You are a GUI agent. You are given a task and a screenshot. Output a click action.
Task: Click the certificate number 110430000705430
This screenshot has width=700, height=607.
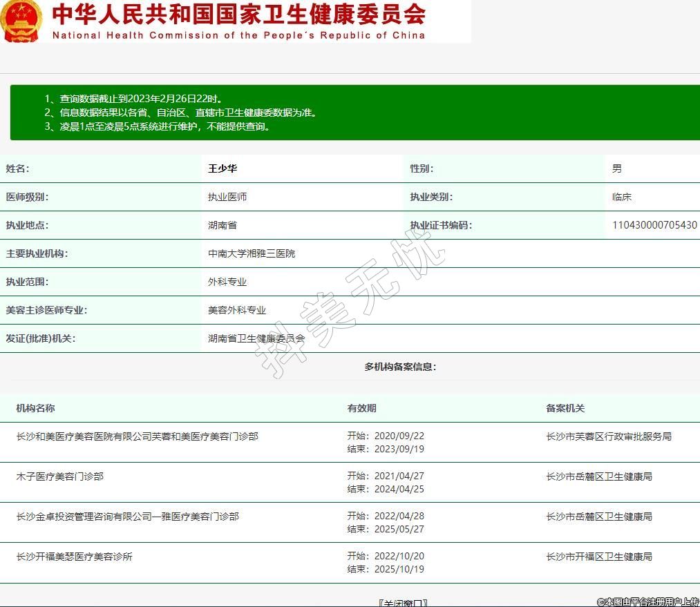pyautogui.click(x=654, y=225)
